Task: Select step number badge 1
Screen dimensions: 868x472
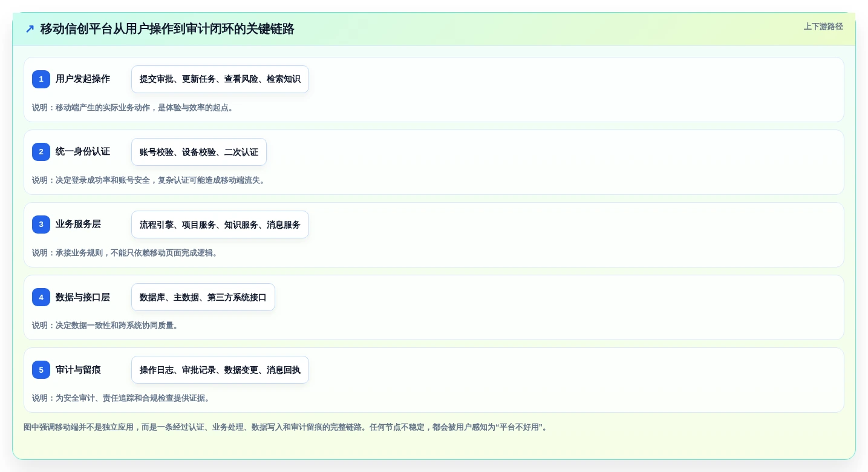Action: (41, 79)
